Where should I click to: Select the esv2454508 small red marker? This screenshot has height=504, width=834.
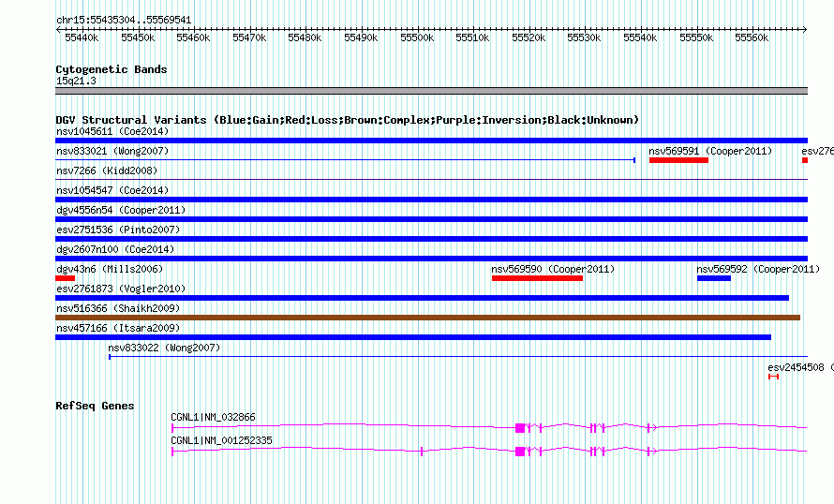[773, 377]
